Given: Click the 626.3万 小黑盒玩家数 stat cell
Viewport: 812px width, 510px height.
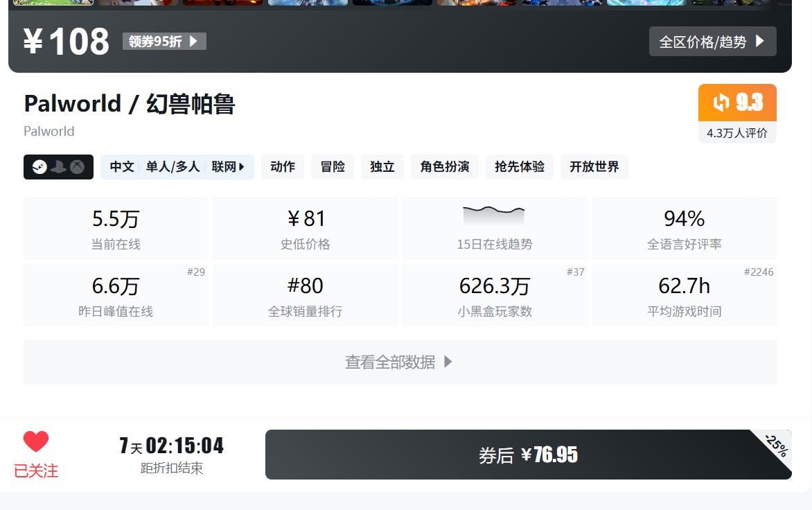Looking at the screenshot, I should (x=495, y=296).
